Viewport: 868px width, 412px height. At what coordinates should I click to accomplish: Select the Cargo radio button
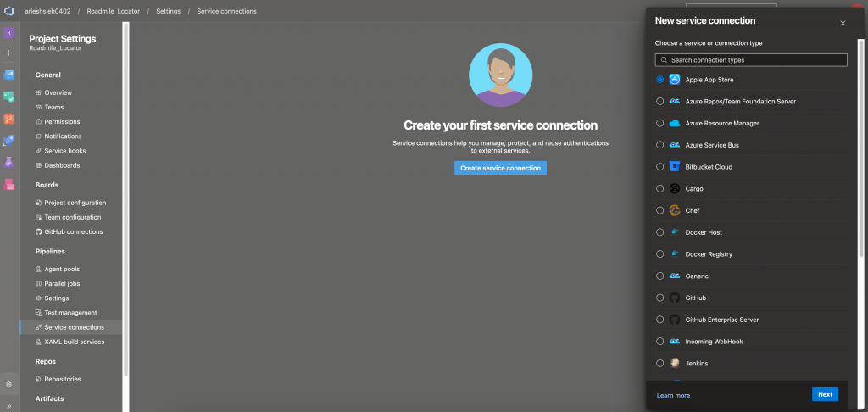tap(659, 188)
